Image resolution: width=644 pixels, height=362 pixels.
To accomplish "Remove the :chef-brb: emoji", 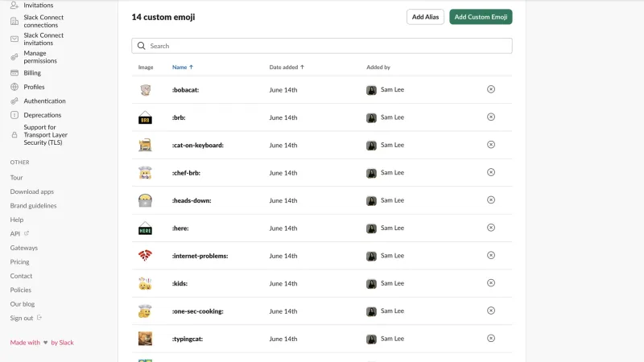I will click(x=491, y=172).
